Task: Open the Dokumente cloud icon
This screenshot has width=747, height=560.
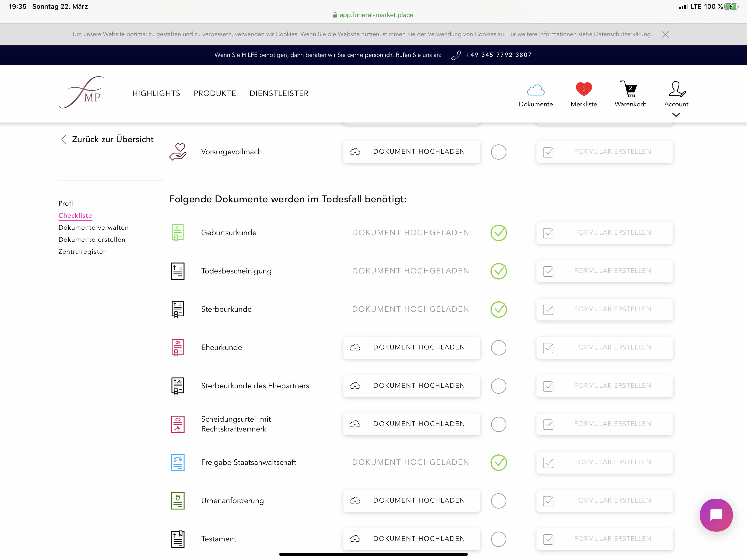Action: tap(536, 91)
